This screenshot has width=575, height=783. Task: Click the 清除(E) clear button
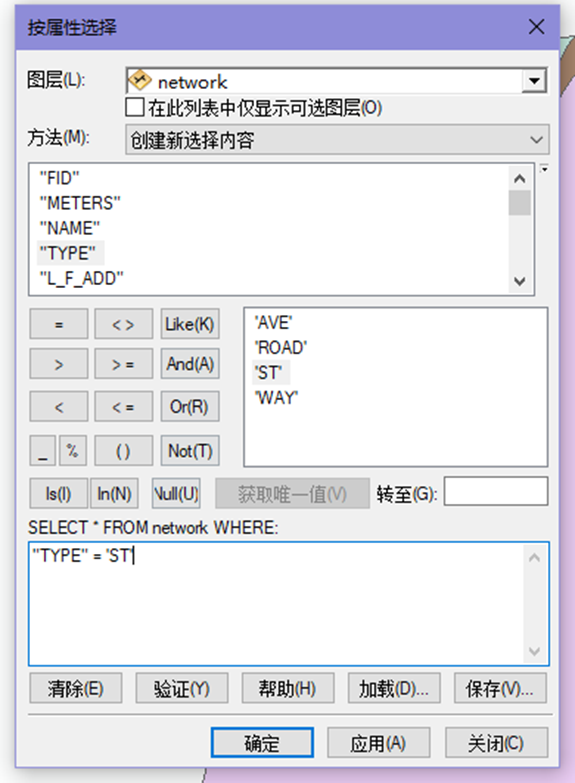pos(76,688)
